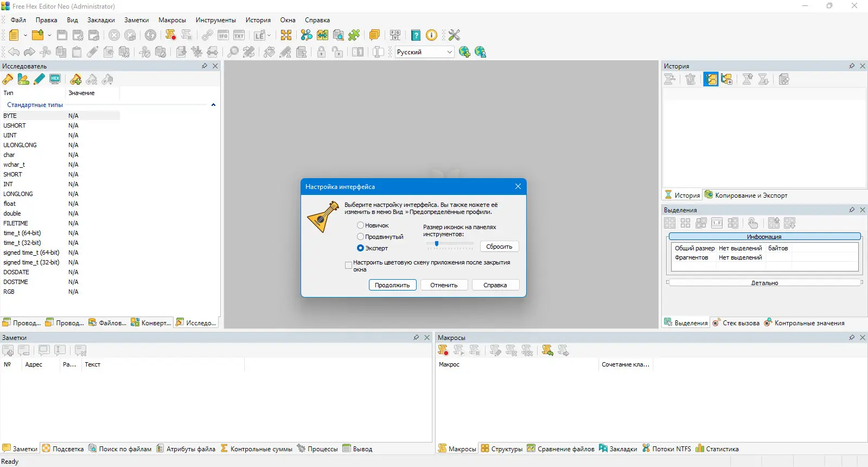Image resolution: width=868 pixels, height=467 pixels.
Task: Click the Справка button in the dialog
Action: pos(495,285)
